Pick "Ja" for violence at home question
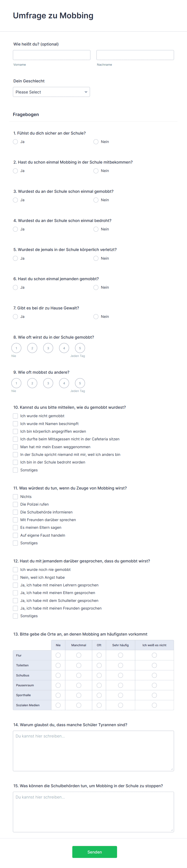 point(15,316)
